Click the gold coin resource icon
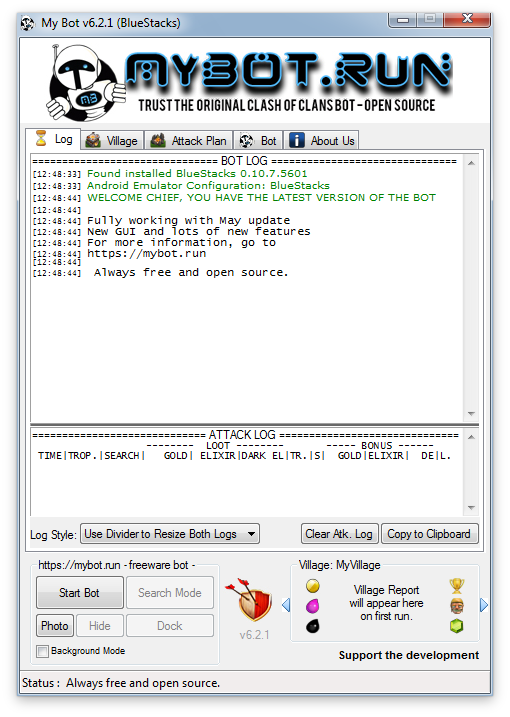 312,586
